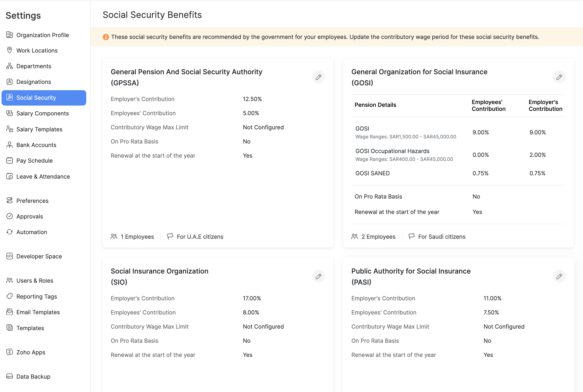This screenshot has height=392, width=583.
Task: Open the SIO edit pencil
Action: click(319, 276)
